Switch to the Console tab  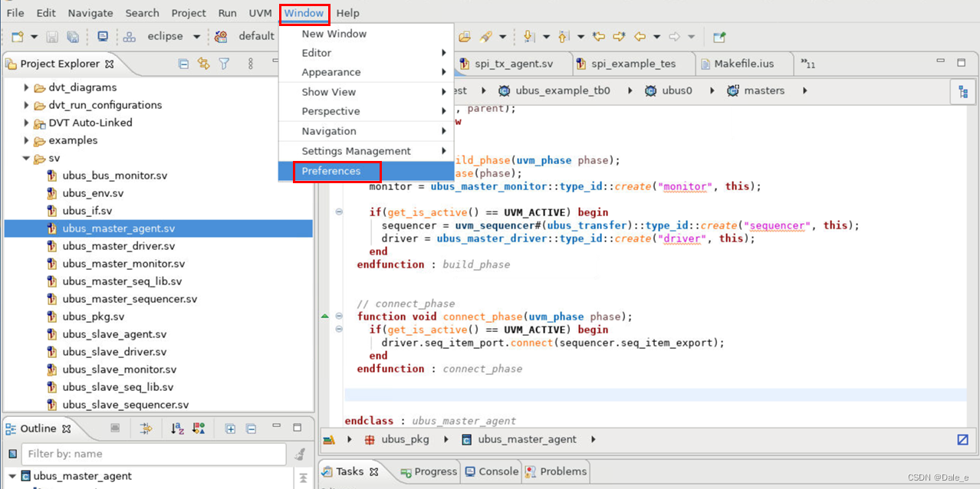pos(492,471)
